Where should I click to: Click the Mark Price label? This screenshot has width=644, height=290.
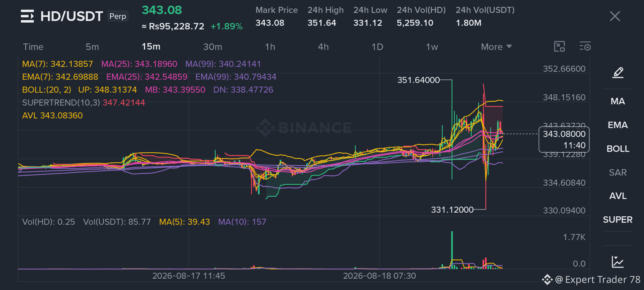(277, 10)
